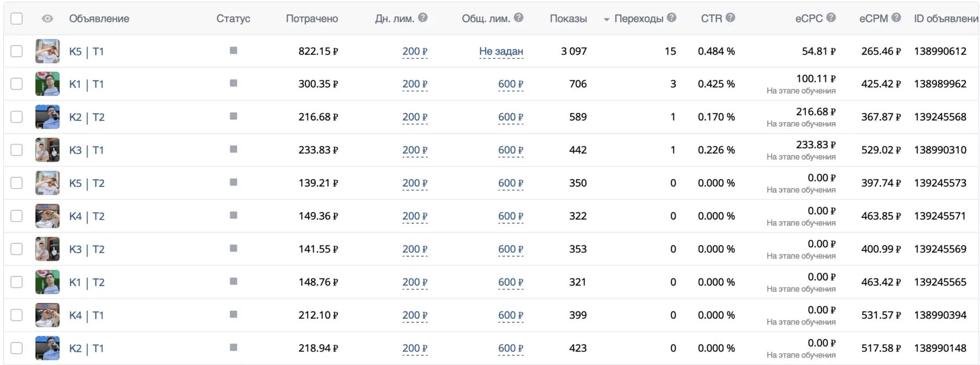980x365 pixels.
Task: Sort table by Потрачено column
Action: (x=311, y=19)
